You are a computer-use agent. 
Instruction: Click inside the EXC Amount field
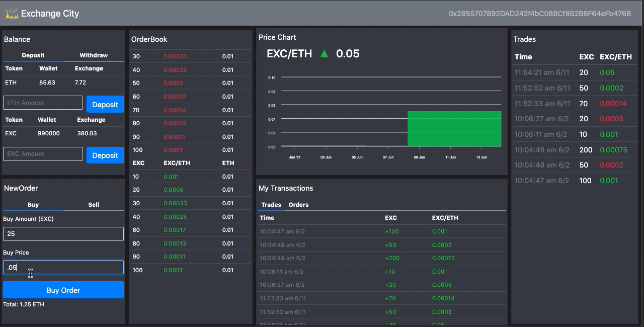click(x=43, y=154)
